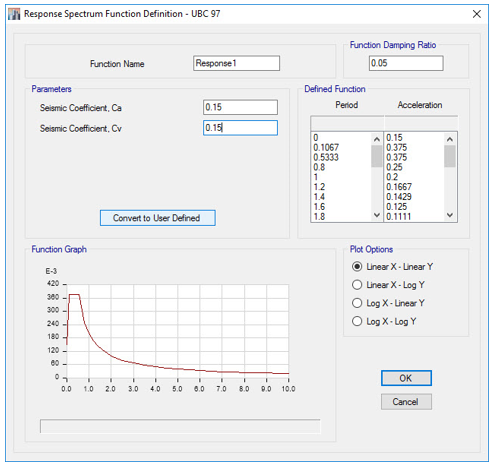This screenshot has height=464, width=491.
Task: Click the empty status field below graph
Action: point(180,426)
